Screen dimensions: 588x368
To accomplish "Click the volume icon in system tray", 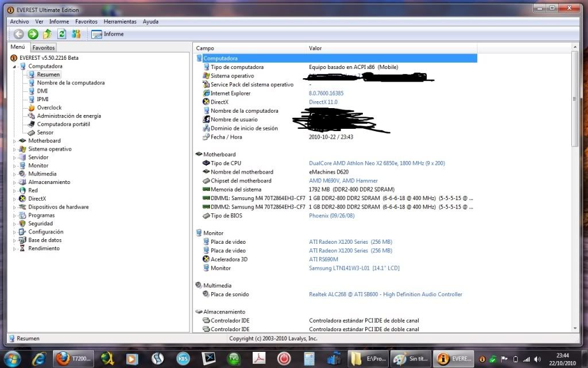I will pos(537,359).
